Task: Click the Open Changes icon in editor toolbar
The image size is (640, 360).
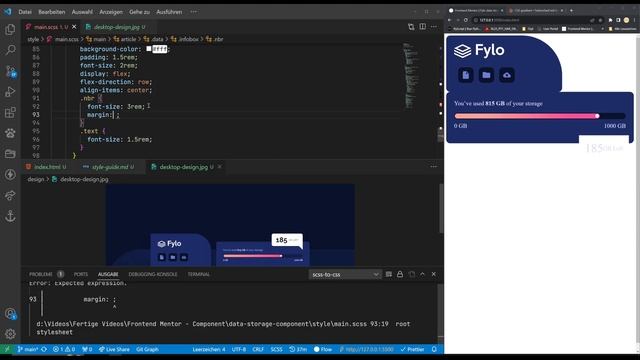Action: pos(411,27)
